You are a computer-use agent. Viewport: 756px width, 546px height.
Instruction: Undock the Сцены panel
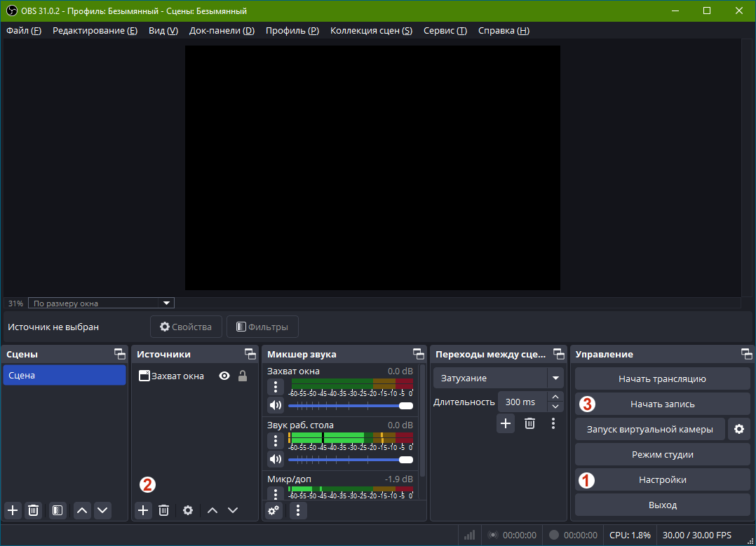(119, 354)
